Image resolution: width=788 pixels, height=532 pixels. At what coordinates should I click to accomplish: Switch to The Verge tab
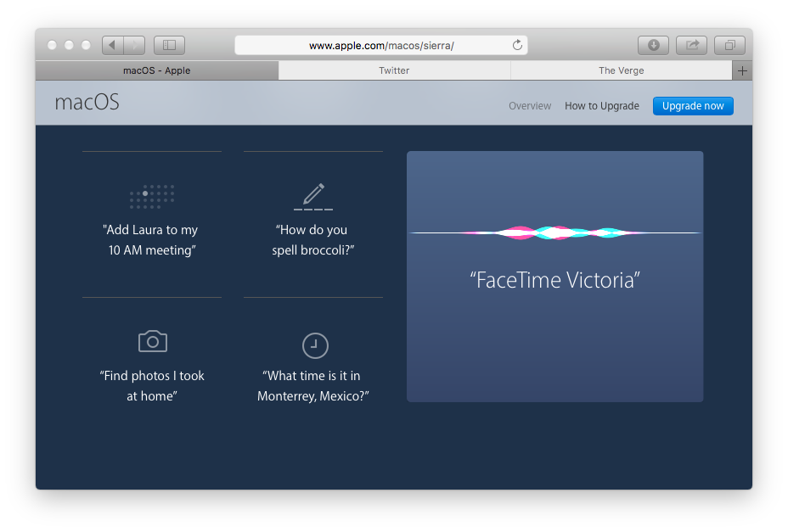tap(622, 70)
